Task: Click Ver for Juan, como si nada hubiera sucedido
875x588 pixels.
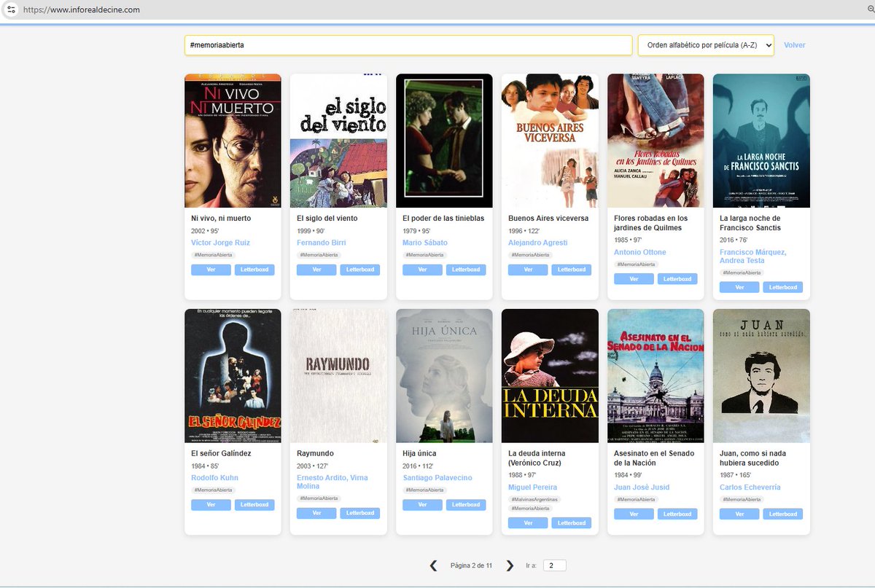Action: (739, 514)
